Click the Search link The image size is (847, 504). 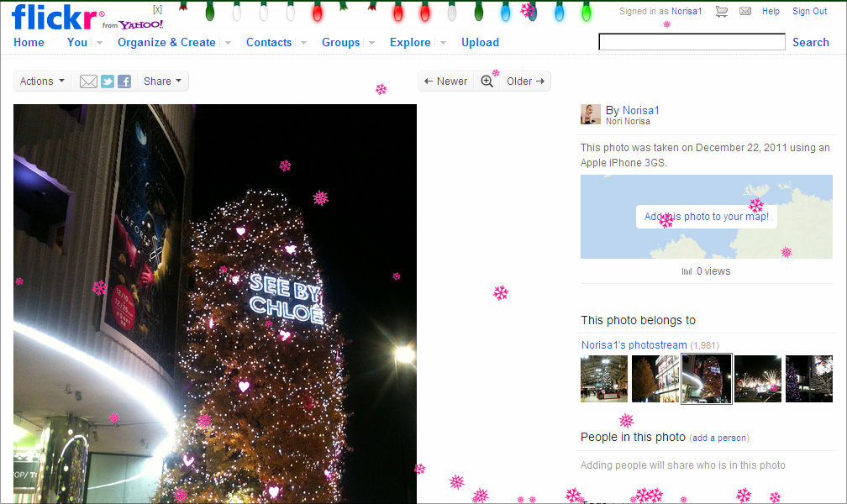tap(810, 42)
